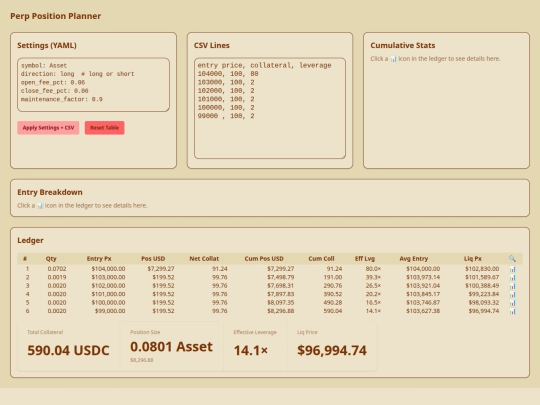This screenshot has height=405, width=540.
Task: Select the $101,000.00 entry price cell
Action: [108, 294]
